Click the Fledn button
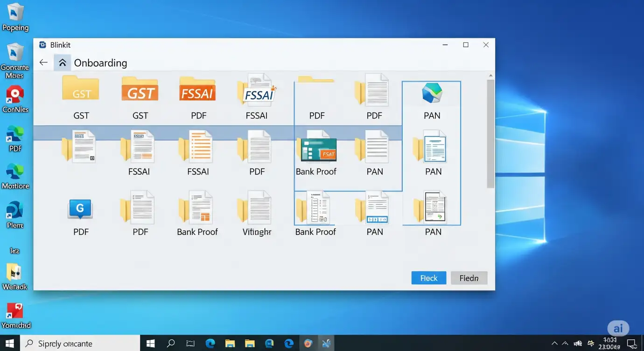 click(x=469, y=278)
